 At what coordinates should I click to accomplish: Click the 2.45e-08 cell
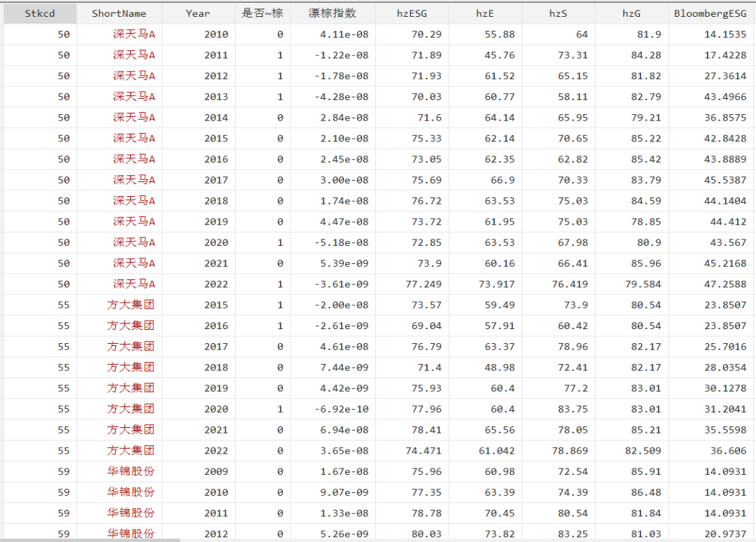[332, 159]
